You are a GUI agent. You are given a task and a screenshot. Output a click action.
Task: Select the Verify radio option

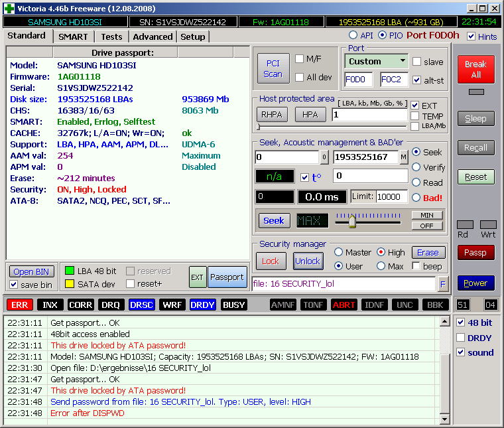pos(416,167)
